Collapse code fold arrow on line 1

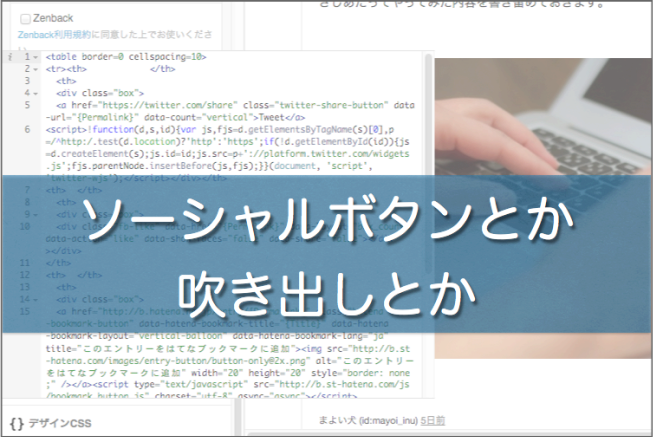tap(36, 57)
